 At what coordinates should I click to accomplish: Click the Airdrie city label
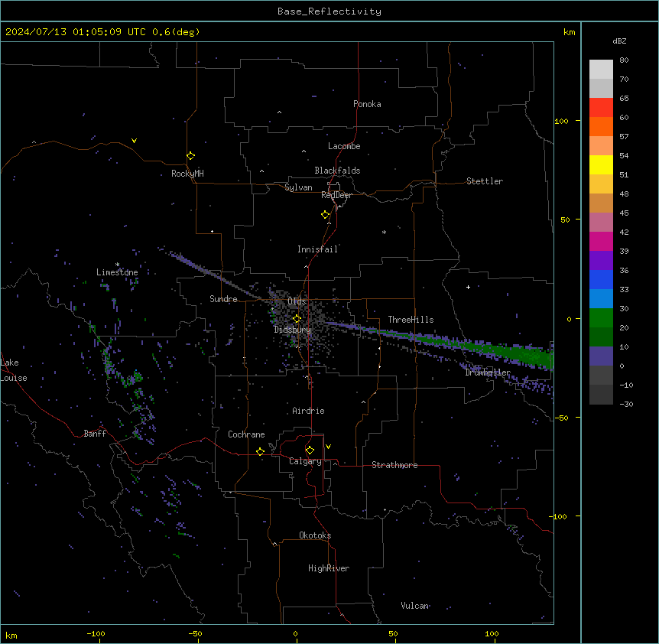pyautogui.click(x=308, y=411)
